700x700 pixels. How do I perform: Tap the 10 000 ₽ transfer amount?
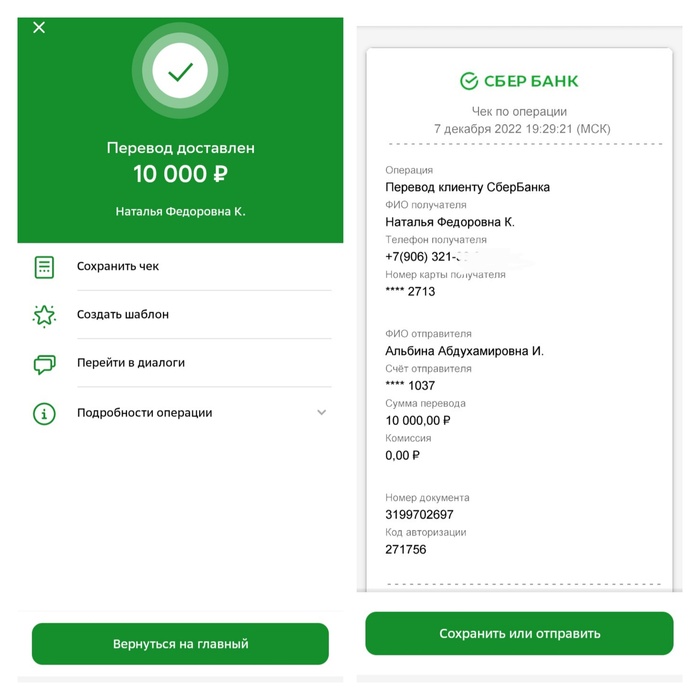pos(180,174)
